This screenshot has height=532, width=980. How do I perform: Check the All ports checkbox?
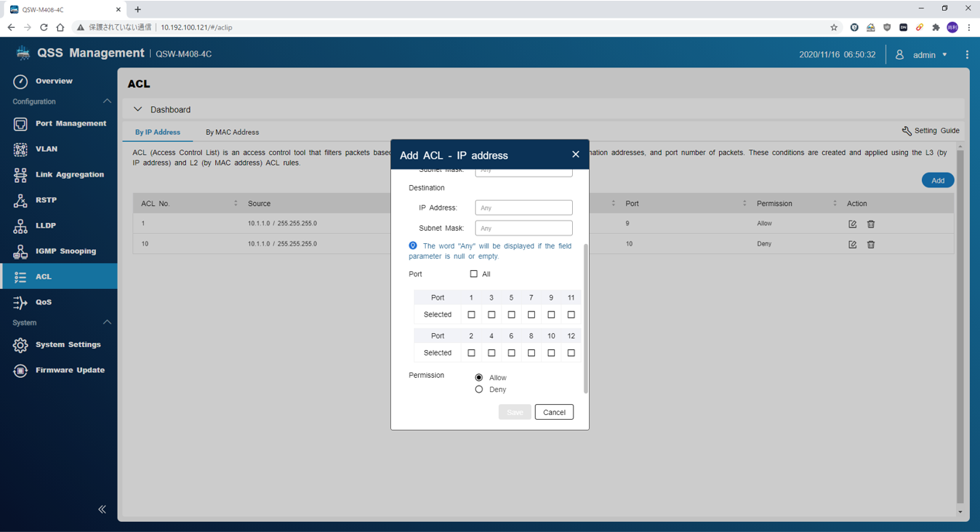(474, 274)
